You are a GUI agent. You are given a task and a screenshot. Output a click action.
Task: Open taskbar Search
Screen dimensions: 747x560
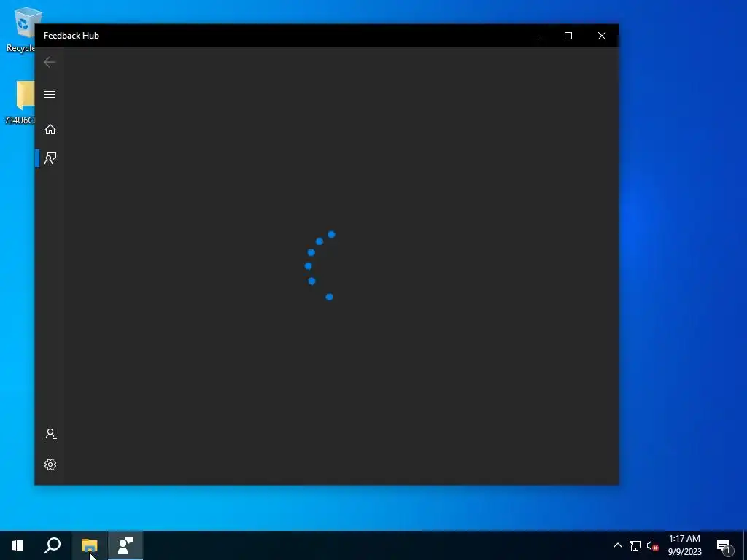(x=53, y=545)
